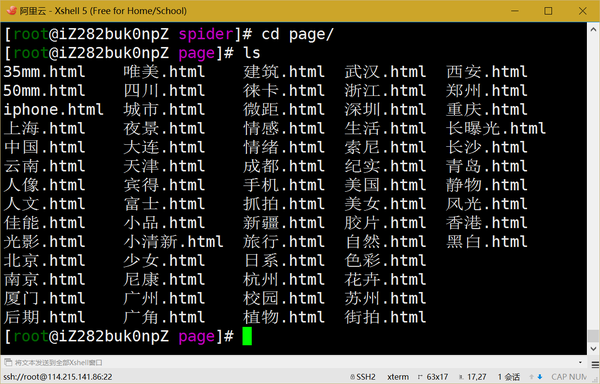The width and height of the screenshot is (600, 384).
Task: Click the SSH2 protocol label
Action: (366, 377)
